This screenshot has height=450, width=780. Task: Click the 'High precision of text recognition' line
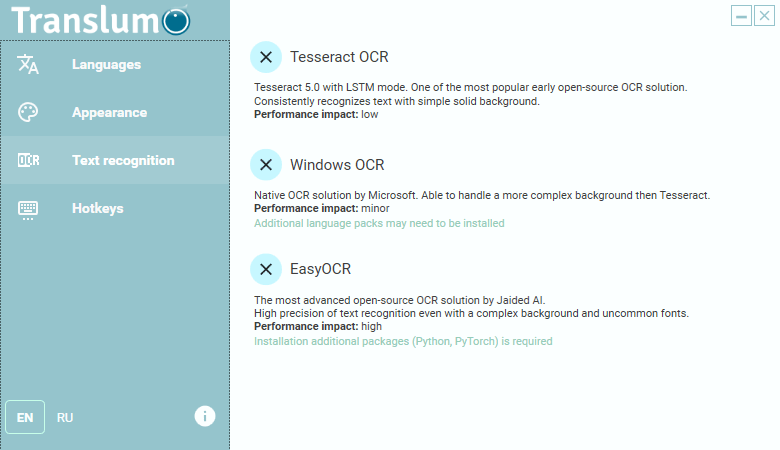coord(471,313)
